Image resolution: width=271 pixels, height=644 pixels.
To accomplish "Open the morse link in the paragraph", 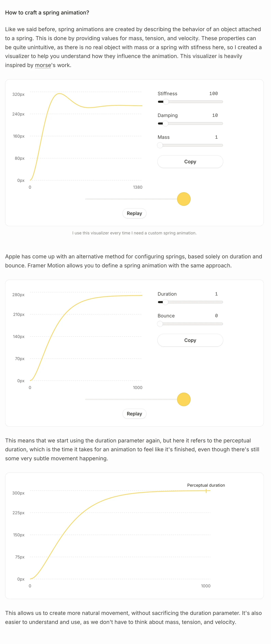I will [x=43, y=65].
